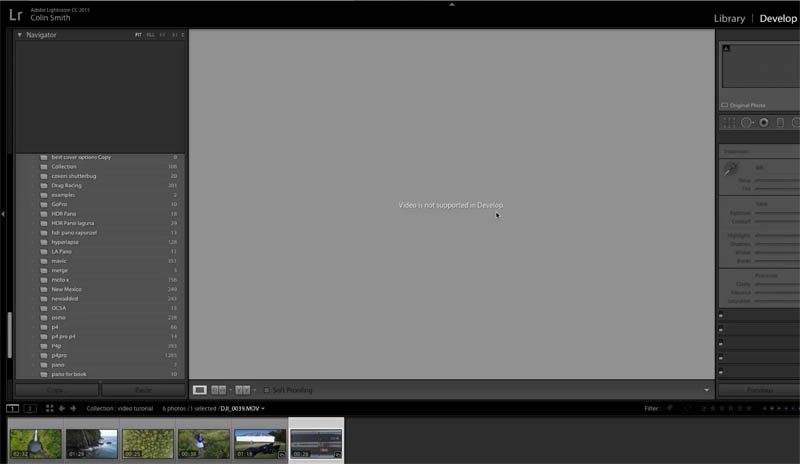Select the Spot Removal tool icon
800x464 pixels.
click(x=747, y=123)
